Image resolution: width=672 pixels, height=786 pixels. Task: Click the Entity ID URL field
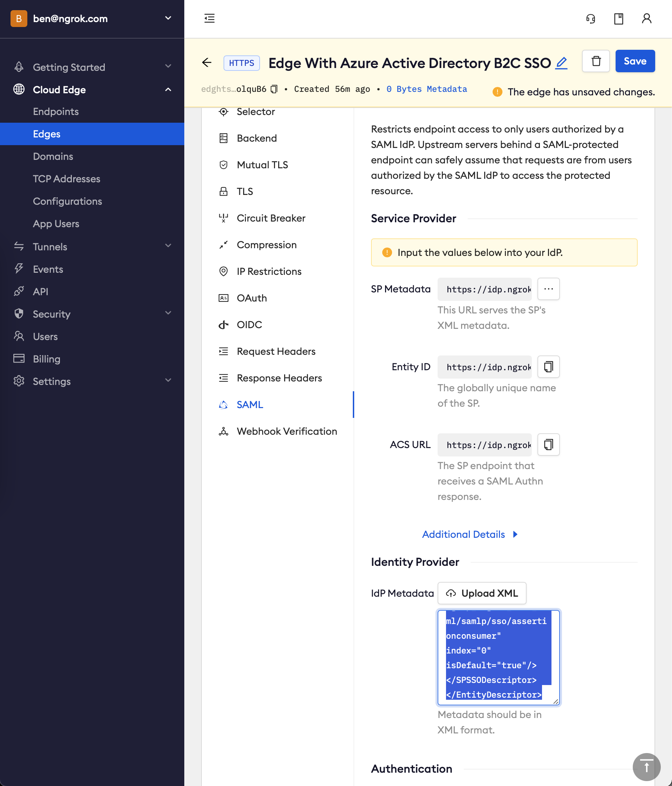click(485, 367)
